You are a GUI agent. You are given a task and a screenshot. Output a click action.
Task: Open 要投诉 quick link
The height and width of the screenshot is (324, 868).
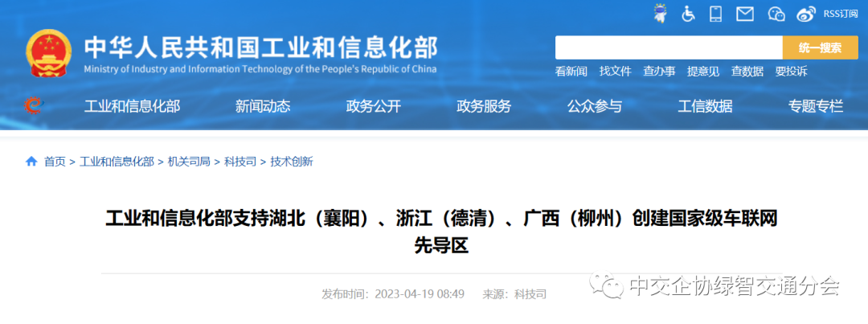[x=791, y=71]
